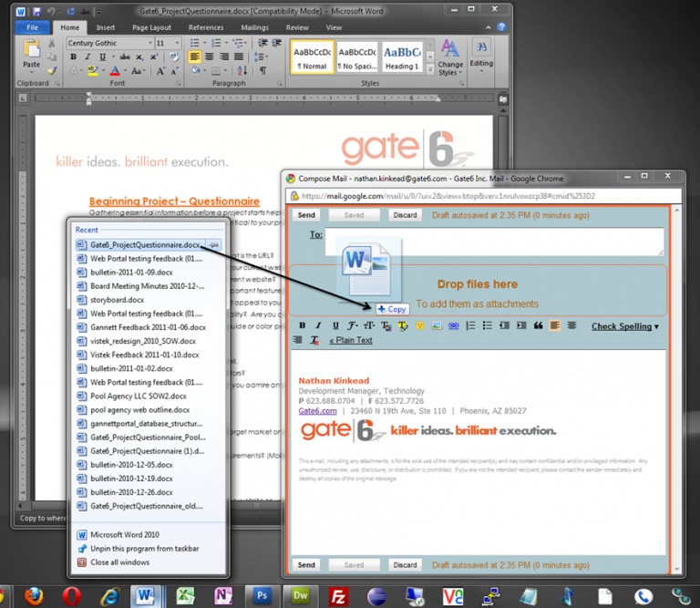The image size is (700, 608).
Task: Switch to the Page Layout ribbon tab
Action: 152,27
